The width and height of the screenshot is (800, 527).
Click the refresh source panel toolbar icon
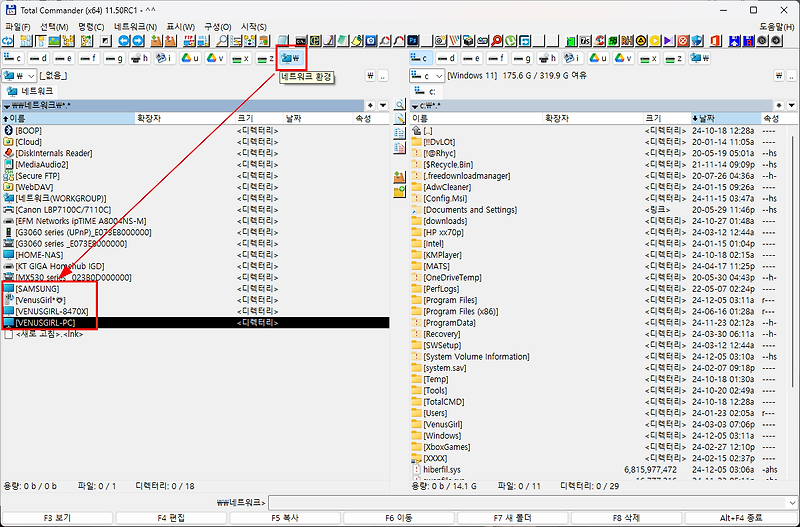point(8,41)
